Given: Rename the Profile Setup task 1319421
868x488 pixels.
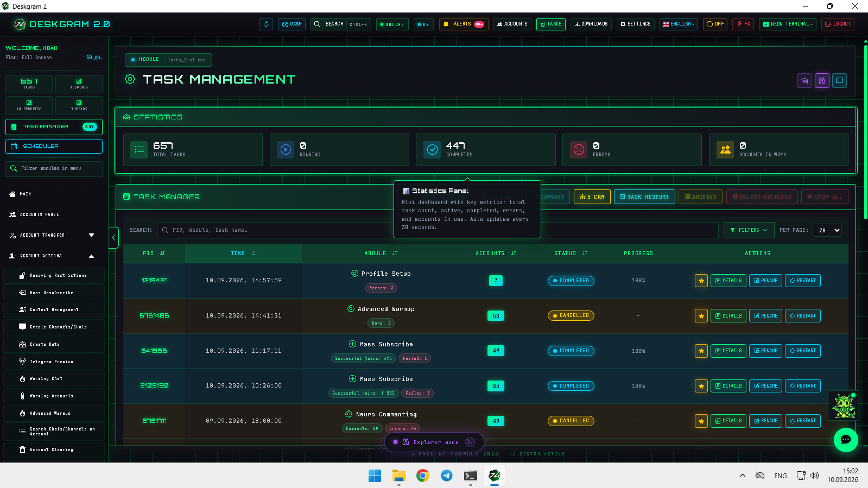Looking at the screenshot, I should coord(765,281).
